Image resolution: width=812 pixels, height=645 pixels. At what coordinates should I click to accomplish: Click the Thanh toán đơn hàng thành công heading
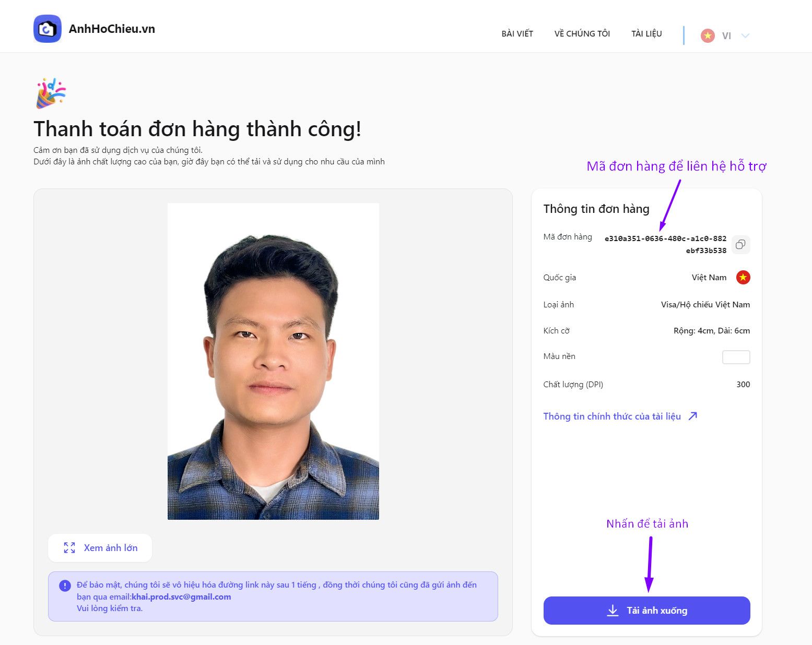pos(197,129)
